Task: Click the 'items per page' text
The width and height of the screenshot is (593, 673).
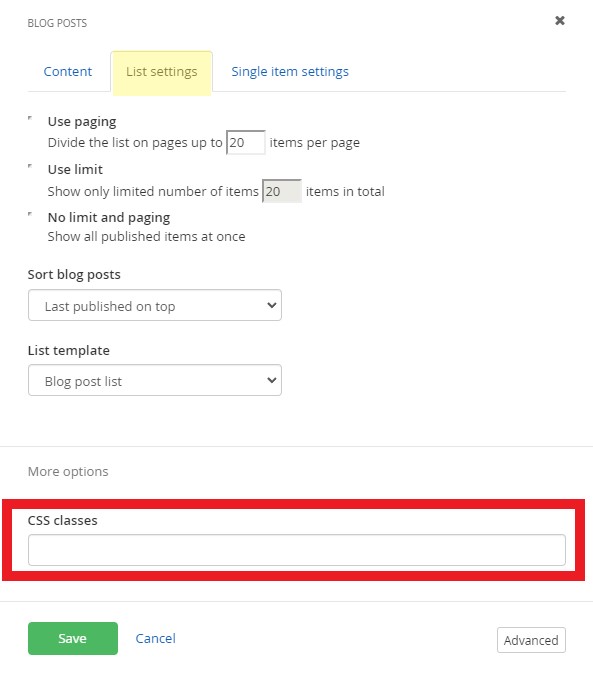Action: click(x=315, y=142)
